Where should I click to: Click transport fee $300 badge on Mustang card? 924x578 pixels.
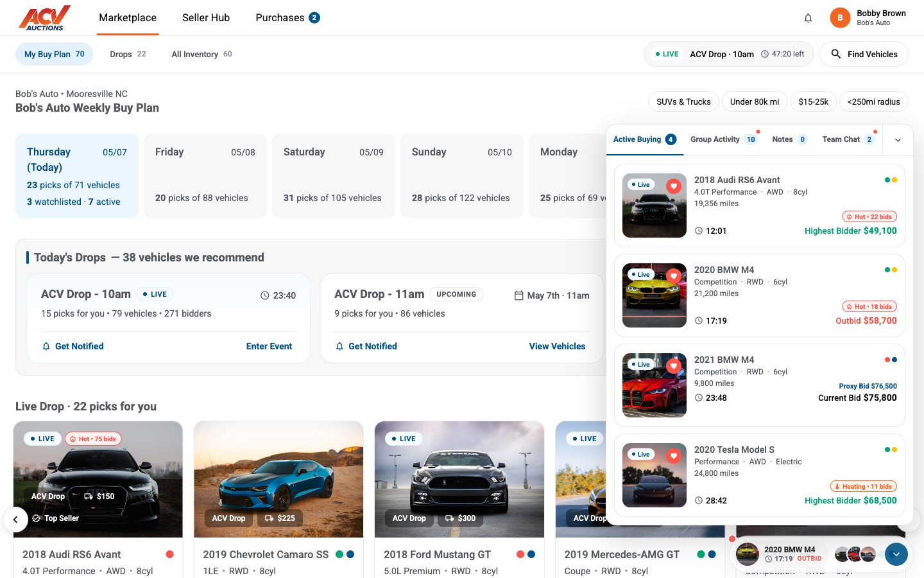click(460, 518)
